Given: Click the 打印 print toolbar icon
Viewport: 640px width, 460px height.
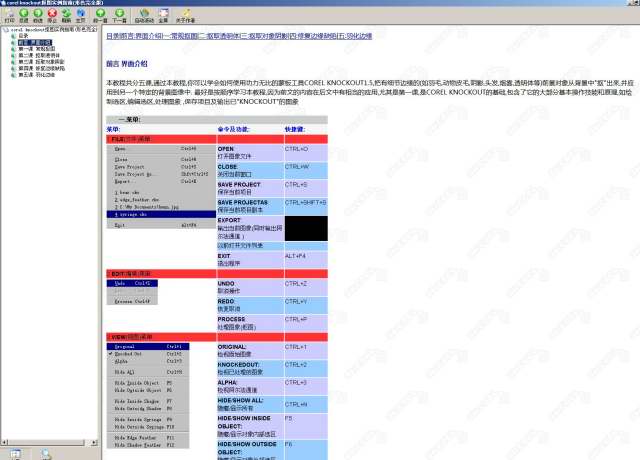Looking at the screenshot, I should [9, 16].
